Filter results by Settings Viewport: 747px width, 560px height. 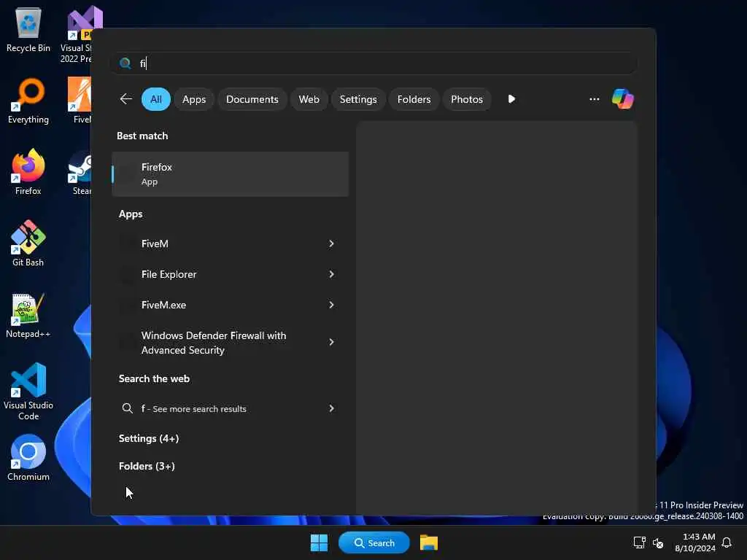[x=358, y=99]
